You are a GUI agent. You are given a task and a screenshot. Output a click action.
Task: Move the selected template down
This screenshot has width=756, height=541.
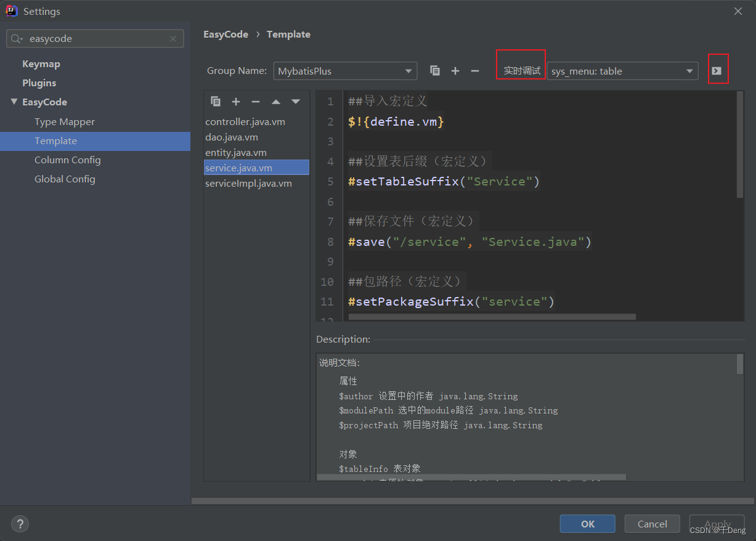296,102
